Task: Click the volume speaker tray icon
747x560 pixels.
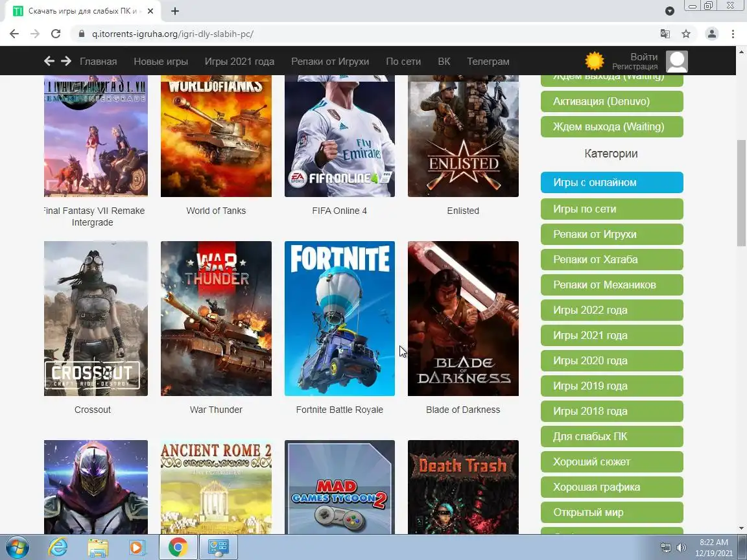Action: point(682,548)
